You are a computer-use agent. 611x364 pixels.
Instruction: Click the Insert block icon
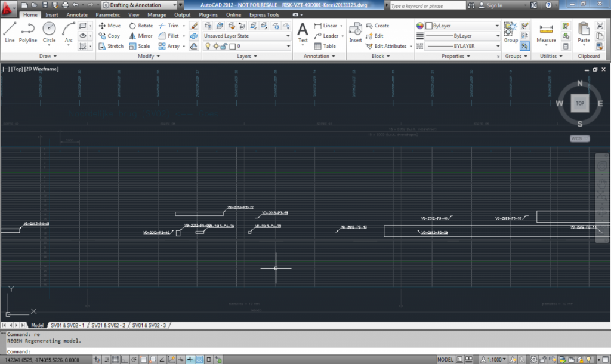pyautogui.click(x=355, y=30)
